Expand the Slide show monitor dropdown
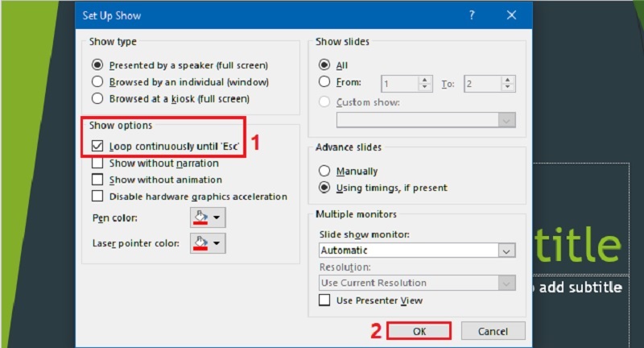 pyautogui.click(x=506, y=251)
